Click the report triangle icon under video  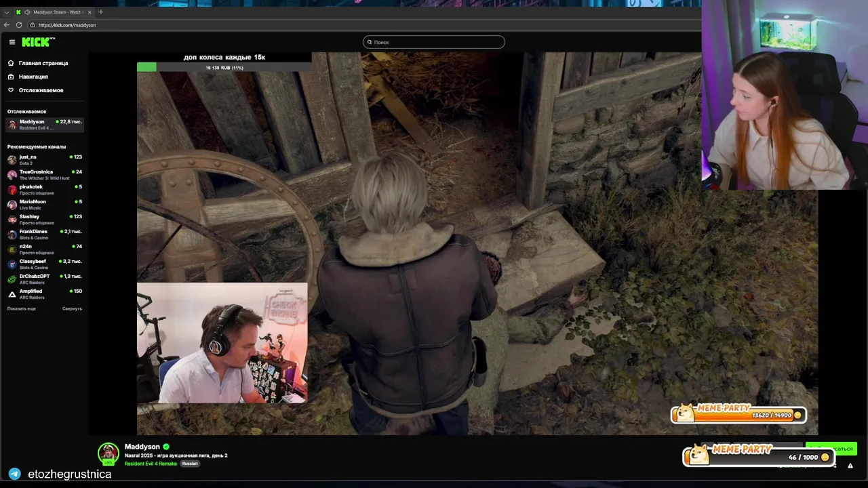coord(850,466)
